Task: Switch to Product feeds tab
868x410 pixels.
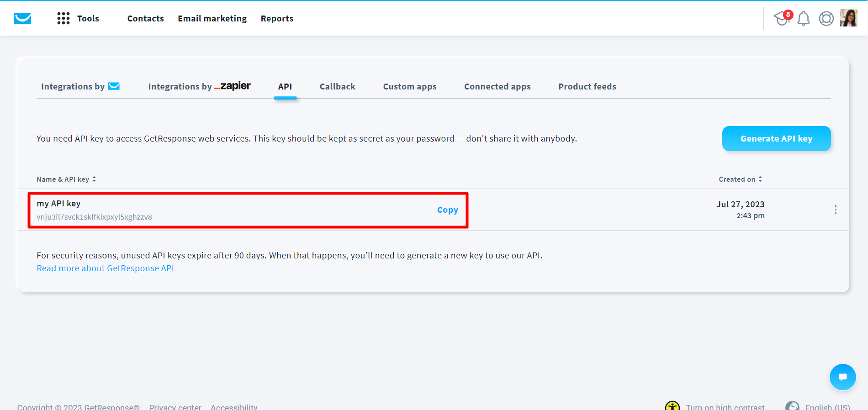Action: [587, 86]
